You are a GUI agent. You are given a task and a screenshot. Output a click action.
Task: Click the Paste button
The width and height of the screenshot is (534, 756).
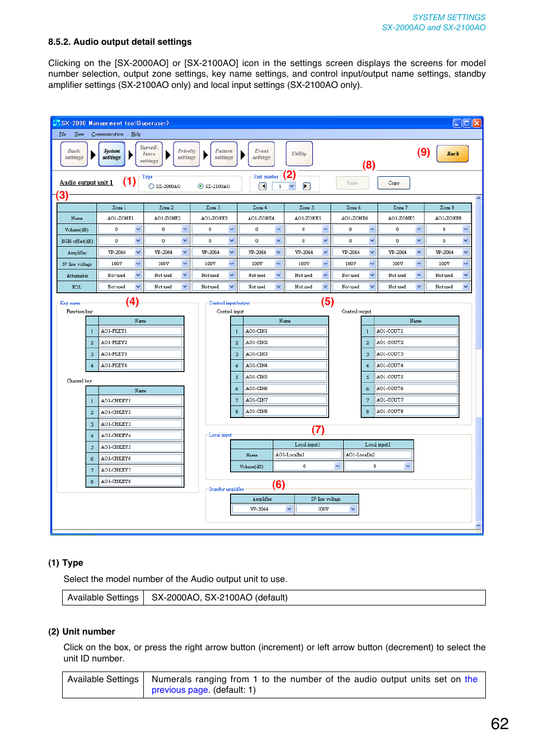353,183
